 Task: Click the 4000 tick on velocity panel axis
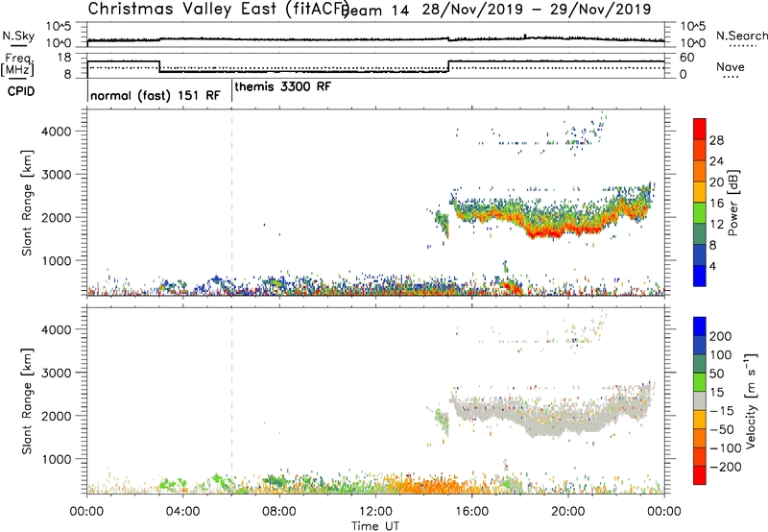(57, 329)
